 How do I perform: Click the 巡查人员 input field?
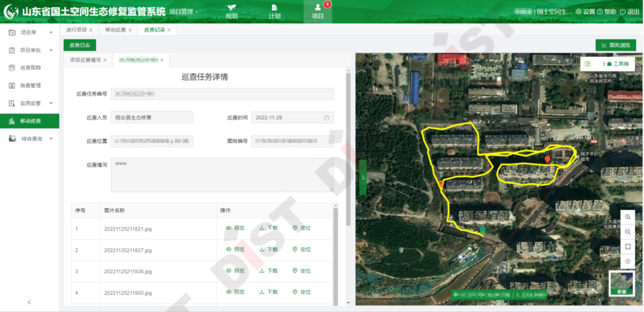point(151,118)
